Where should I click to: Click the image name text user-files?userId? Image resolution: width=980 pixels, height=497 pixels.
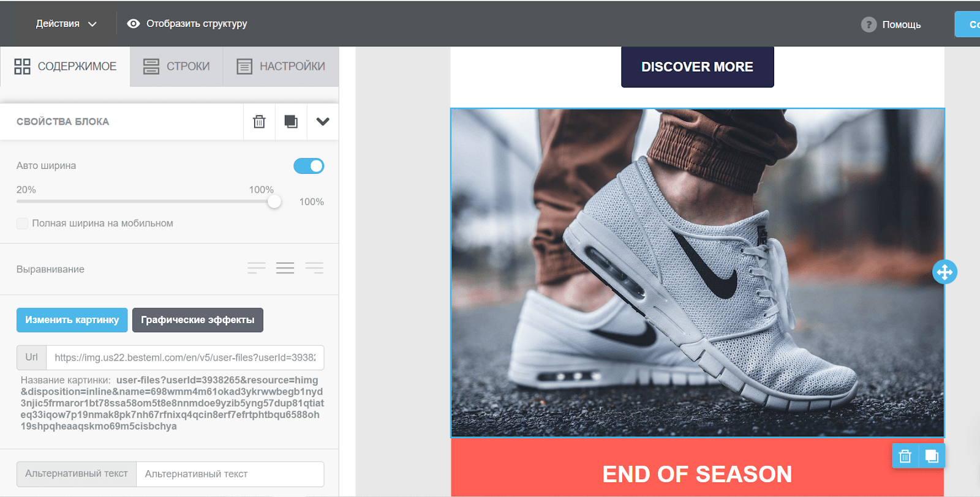coord(172,403)
